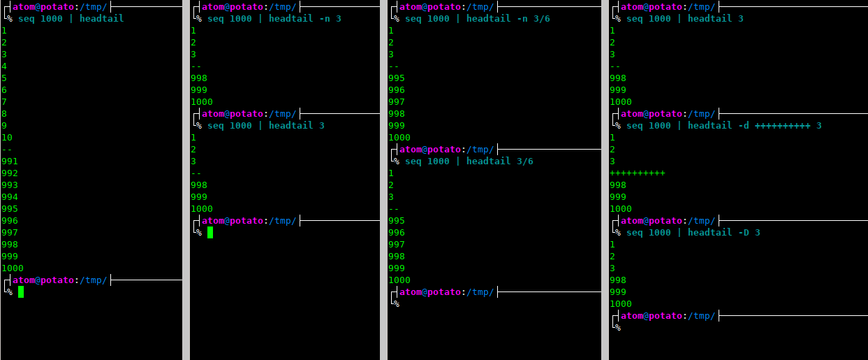This screenshot has height=360, width=868.
Task: Click the "seq 1000 | headtail -n 3" command
Action: 274,19
